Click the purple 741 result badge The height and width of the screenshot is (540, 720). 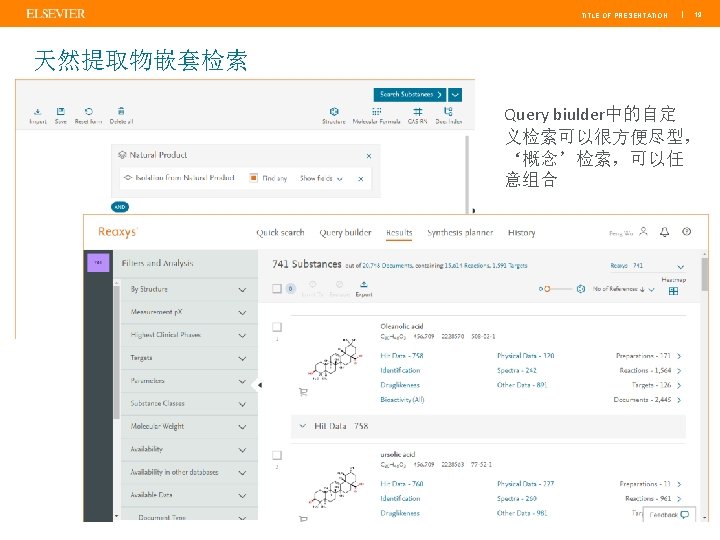98,263
